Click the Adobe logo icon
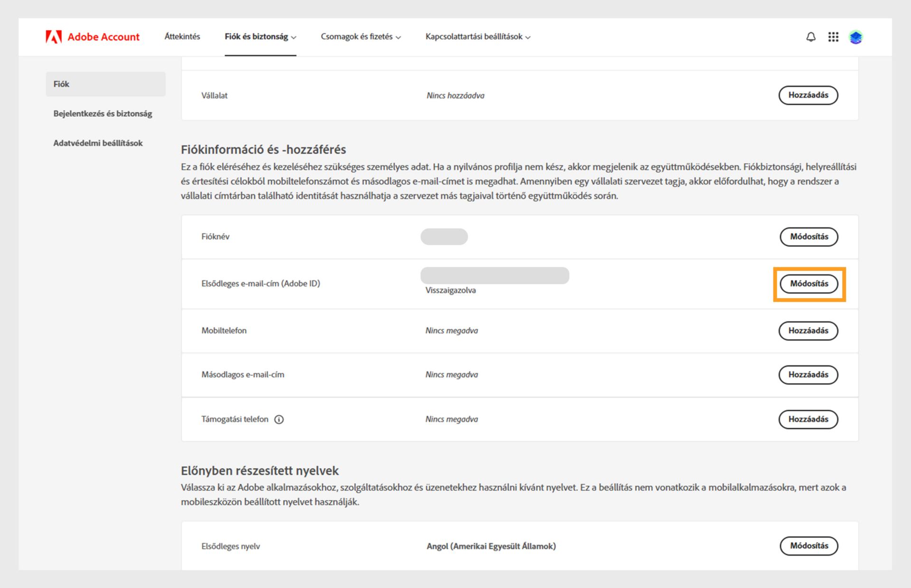This screenshot has width=911, height=588. (x=54, y=37)
